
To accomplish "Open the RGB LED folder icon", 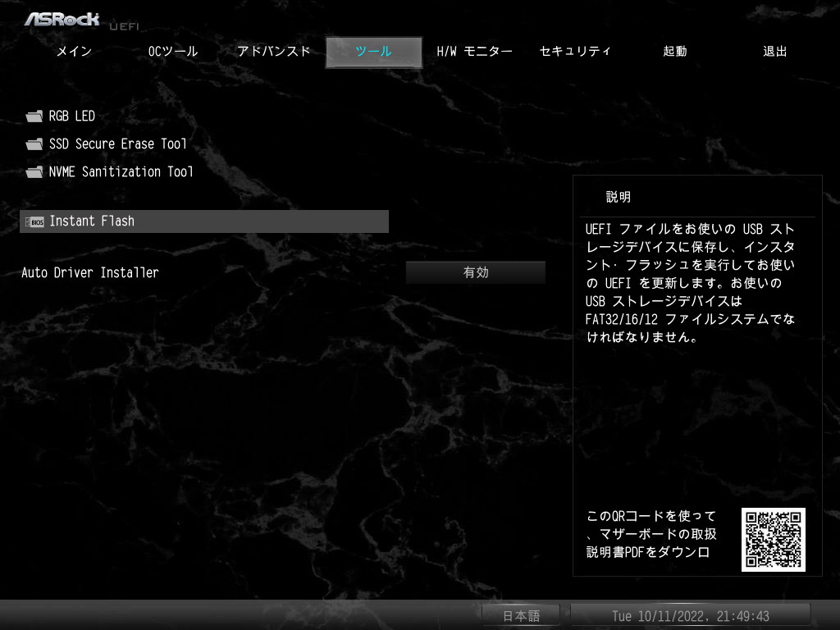I will click(x=34, y=116).
